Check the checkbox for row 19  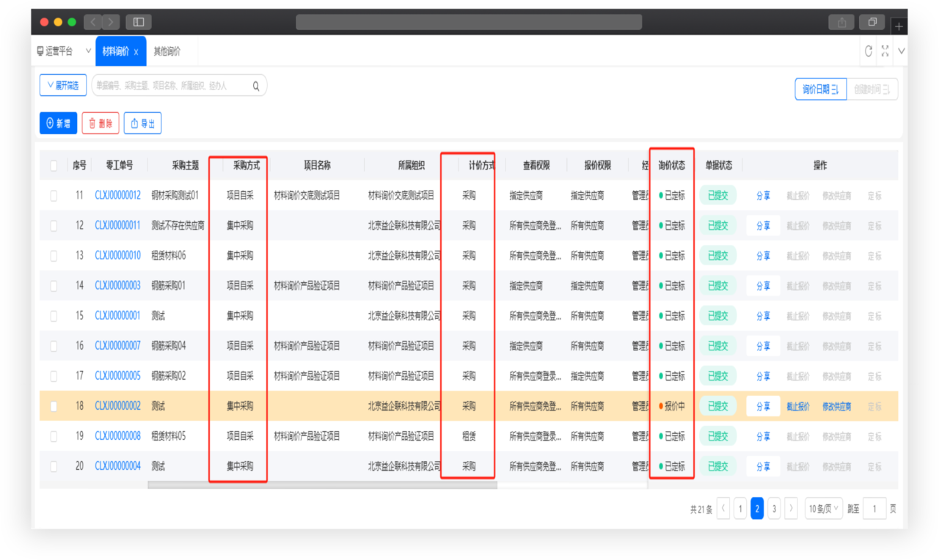(54, 436)
